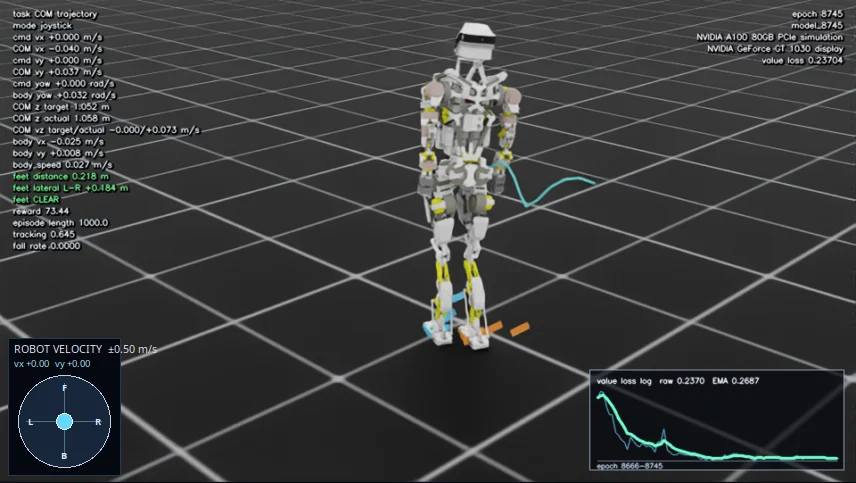Click the value loss curve peak

pyautogui.click(x=602, y=395)
